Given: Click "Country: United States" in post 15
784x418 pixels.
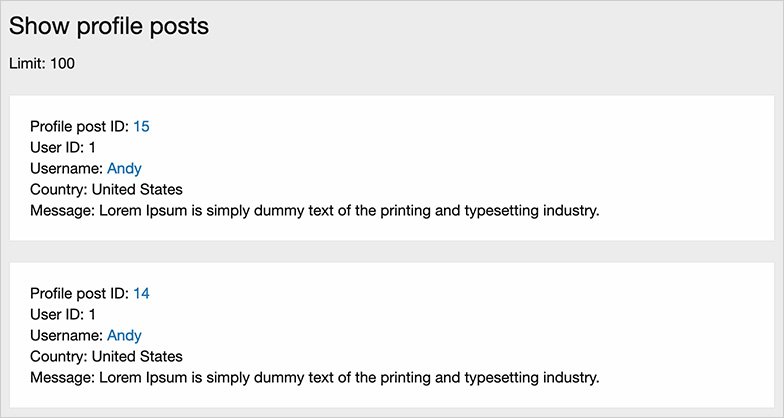Looking at the screenshot, I should 106,189.
